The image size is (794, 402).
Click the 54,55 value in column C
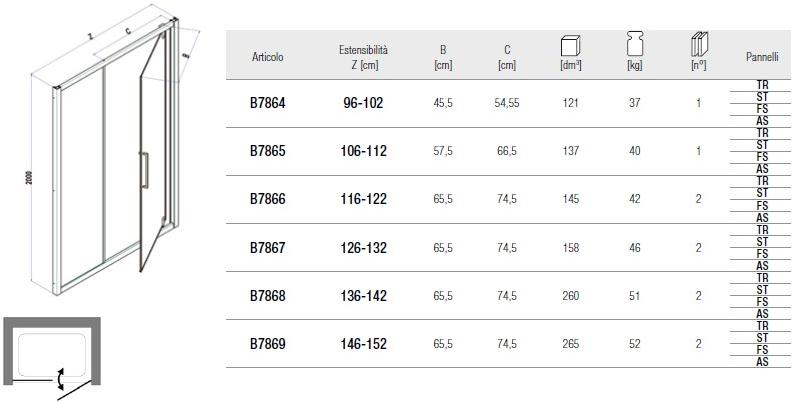tap(507, 103)
